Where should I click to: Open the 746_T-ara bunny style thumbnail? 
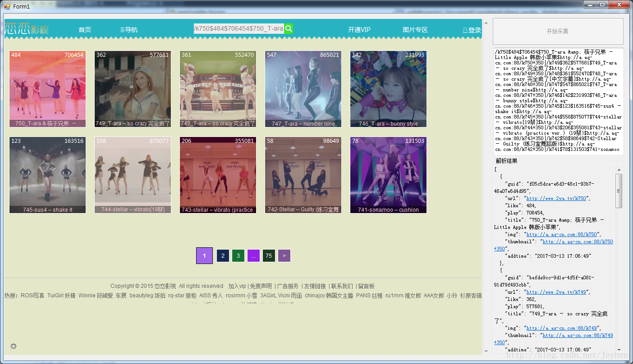tap(388, 89)
